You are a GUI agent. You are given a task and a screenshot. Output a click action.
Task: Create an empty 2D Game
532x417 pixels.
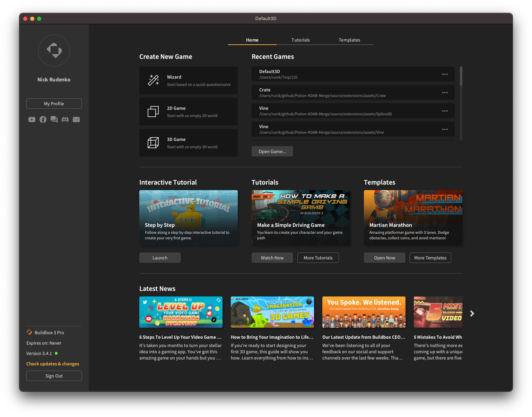pos(189,112)
